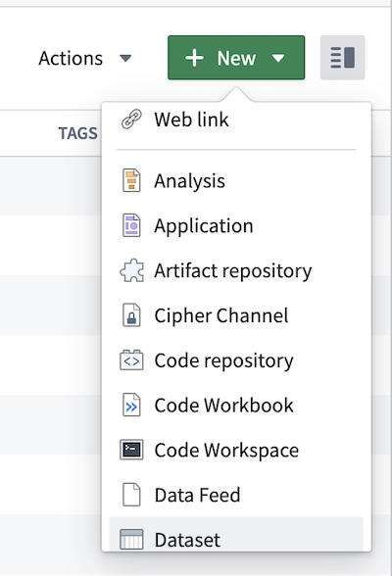Screen dimensions: 392x576
Task: Click the blank Data Feed page icon
Action: coord(131,495)
